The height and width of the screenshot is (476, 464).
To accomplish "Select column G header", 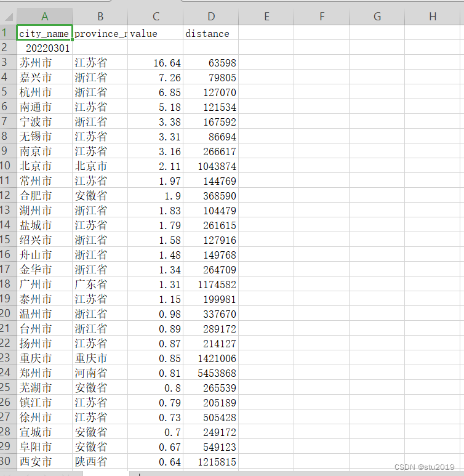I will pyautogui.click(x=377, y=17).
